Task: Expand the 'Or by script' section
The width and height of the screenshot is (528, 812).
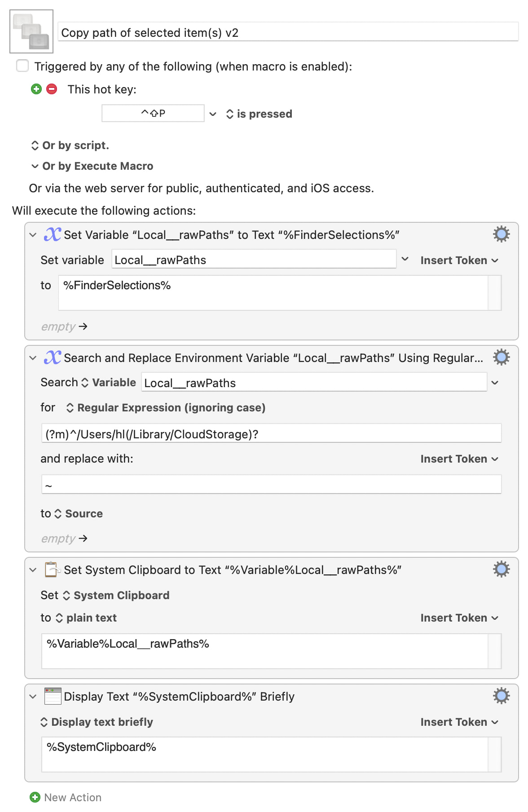Action: [70, 146]
